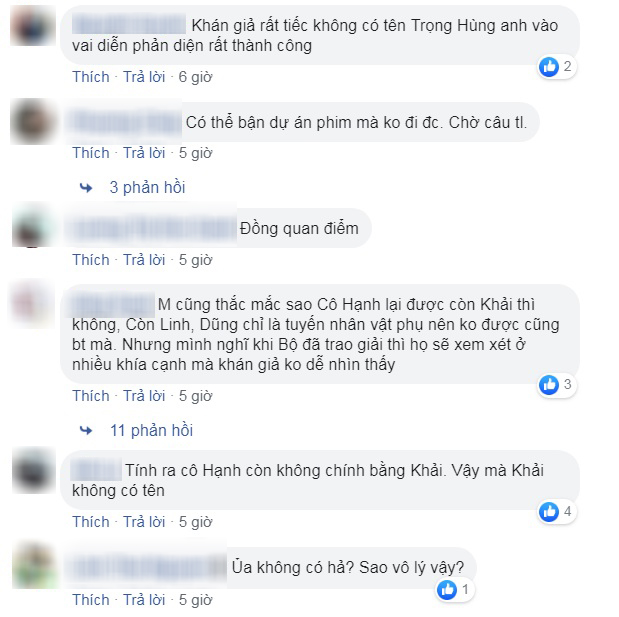Screen dimensions: 619x617
Task: Open avatar of the first commenter
Action: [x=33, y=25]
